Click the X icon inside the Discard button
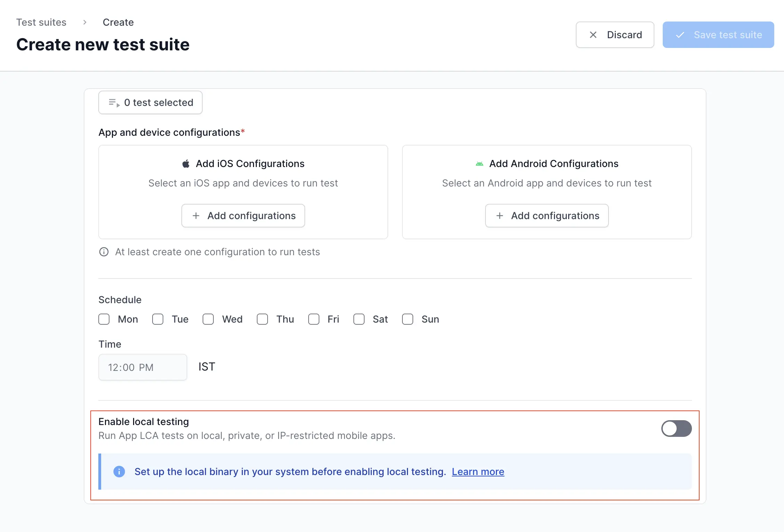Image resolution: width=784 pixels, height=532 pixels. 593,35
